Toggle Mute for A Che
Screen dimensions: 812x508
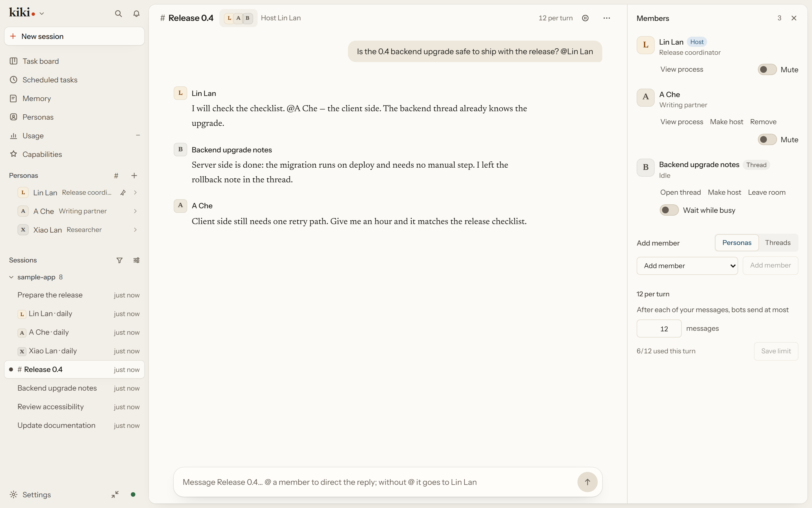click(x=767, y=139)
